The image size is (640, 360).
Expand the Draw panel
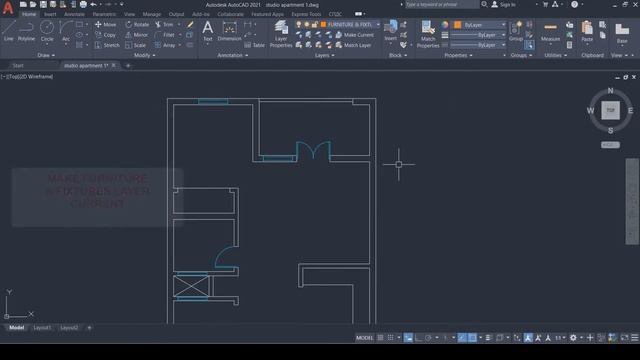46,55
